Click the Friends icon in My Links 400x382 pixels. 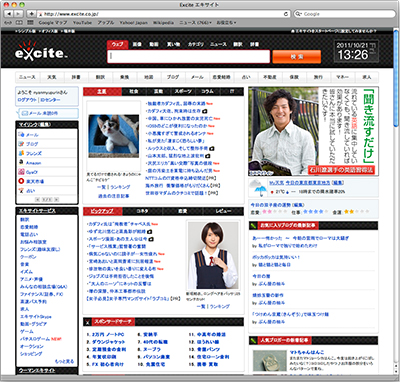click(x=21, y=153)
